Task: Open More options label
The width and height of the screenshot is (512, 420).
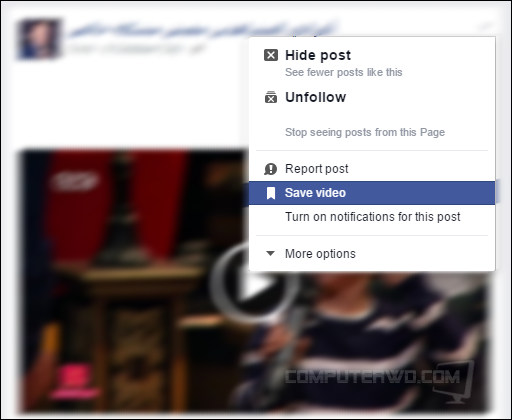Action: coord(320,254)
